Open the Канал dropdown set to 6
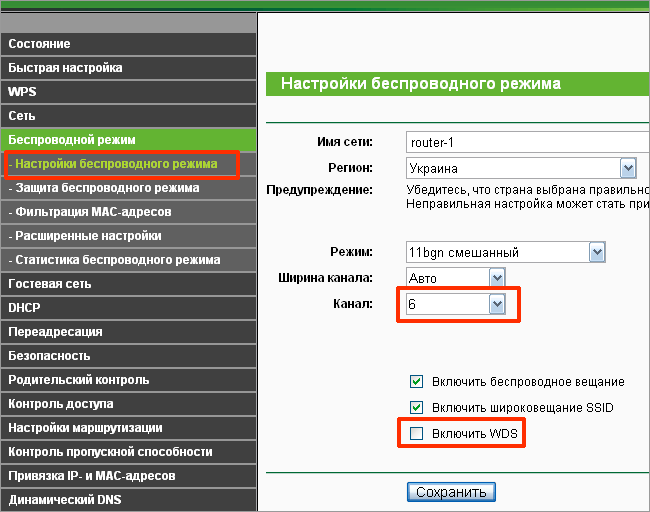 [x=456, y=304]
